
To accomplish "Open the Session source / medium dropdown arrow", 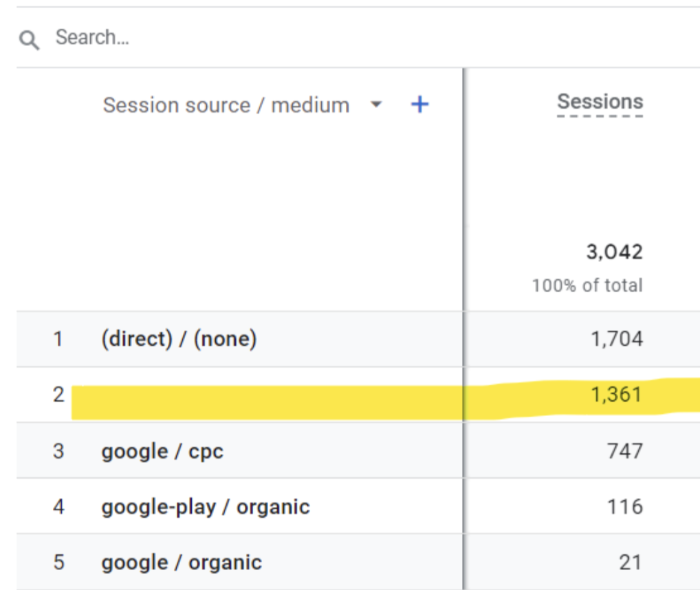I will (376, 105).
